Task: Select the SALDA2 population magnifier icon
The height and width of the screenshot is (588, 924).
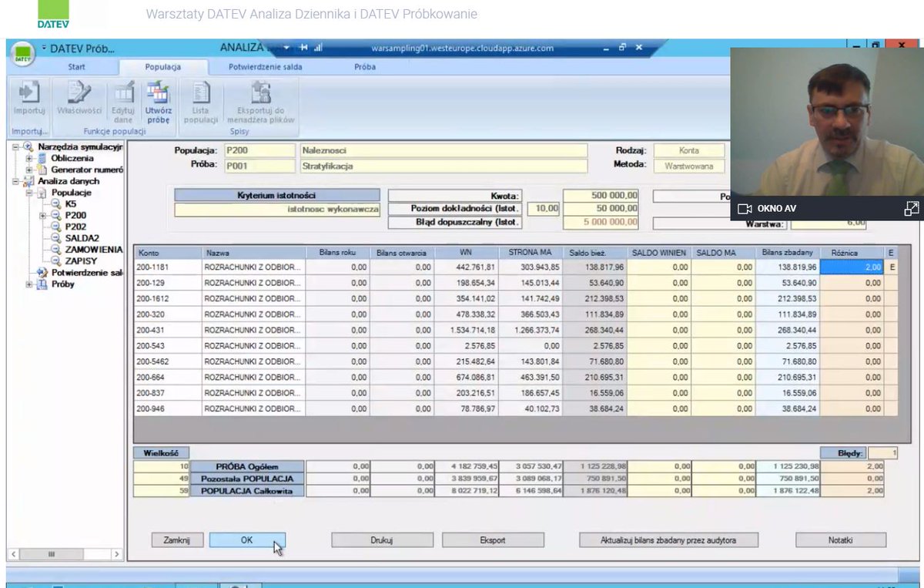Action: 56,239
